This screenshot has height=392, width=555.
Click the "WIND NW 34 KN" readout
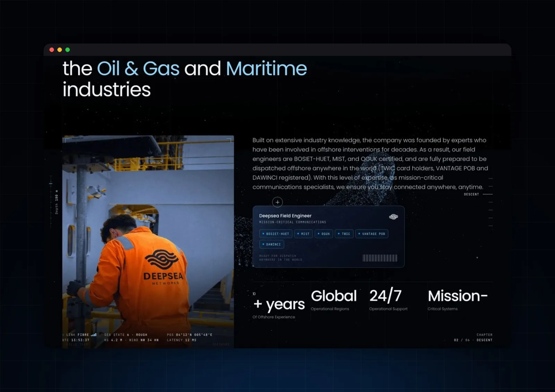coord(144,340)
